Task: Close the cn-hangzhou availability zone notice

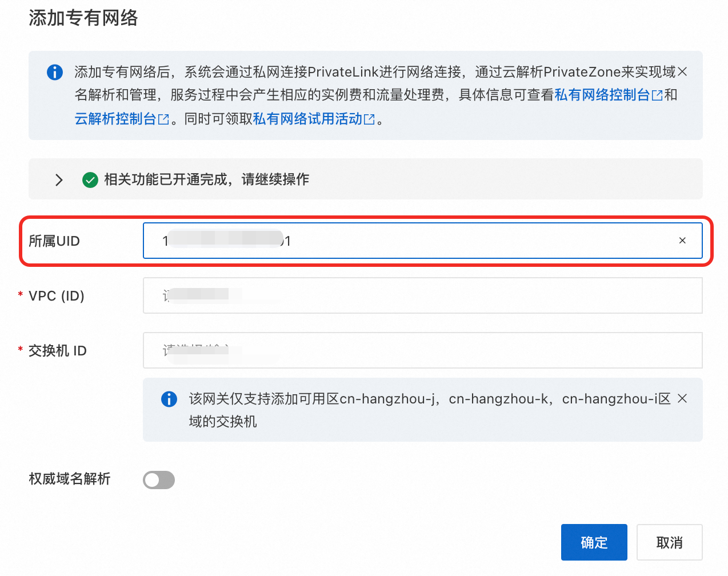Action: click(682, 398)
